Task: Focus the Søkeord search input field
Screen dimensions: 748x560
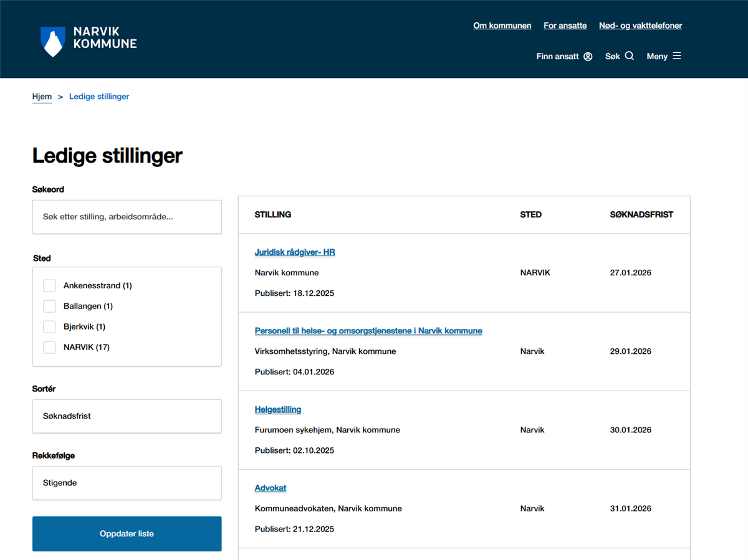Action: pyautogui.click(x=127, y=217)
